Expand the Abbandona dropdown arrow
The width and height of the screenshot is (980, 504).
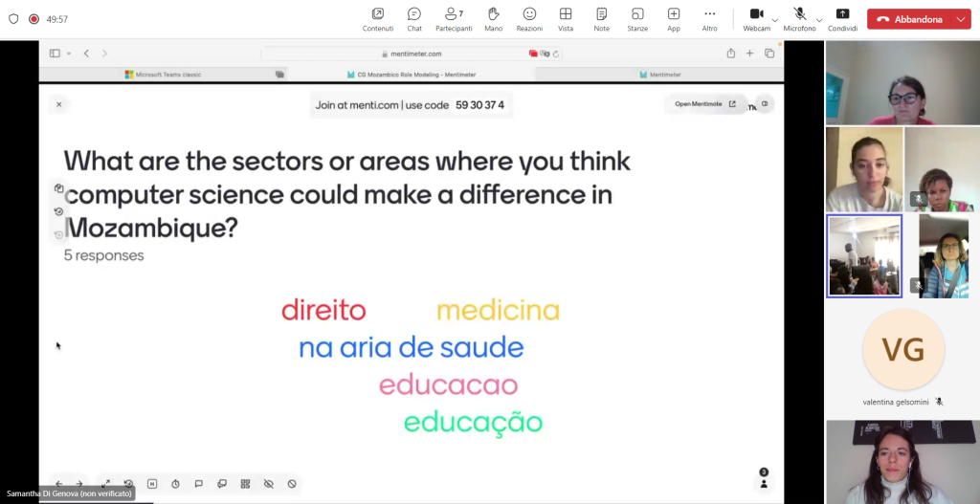coord(961,19)
